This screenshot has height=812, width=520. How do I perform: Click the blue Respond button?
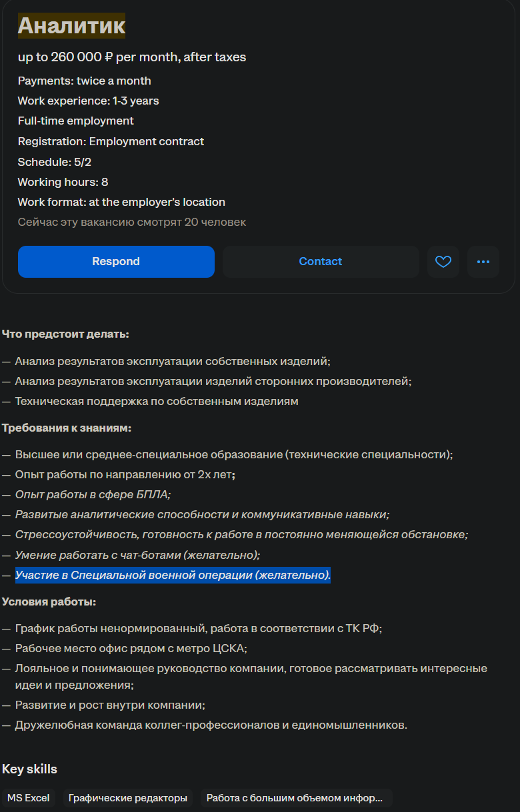pos(116,262)
